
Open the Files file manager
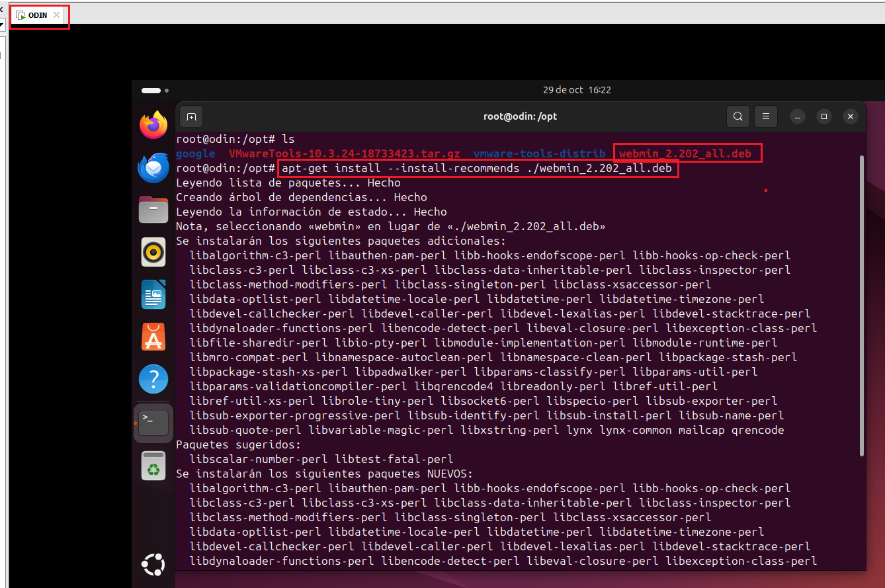click(x=153, y=210)
